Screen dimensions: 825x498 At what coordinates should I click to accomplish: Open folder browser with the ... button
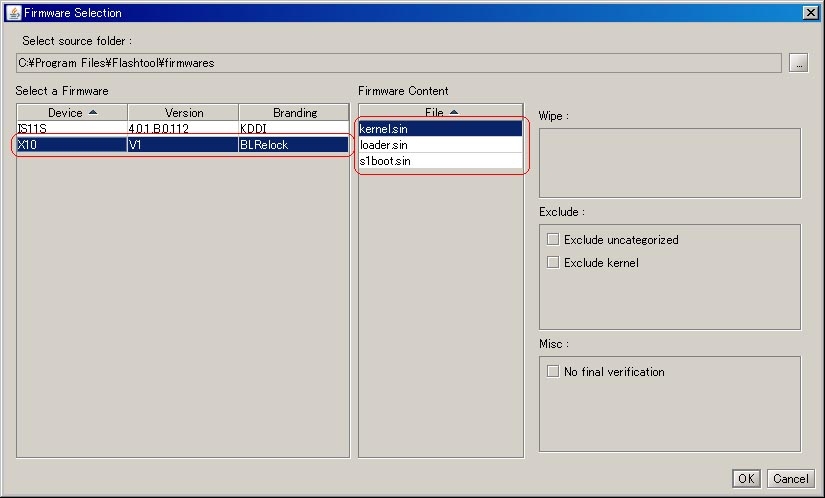coord(798,63)
